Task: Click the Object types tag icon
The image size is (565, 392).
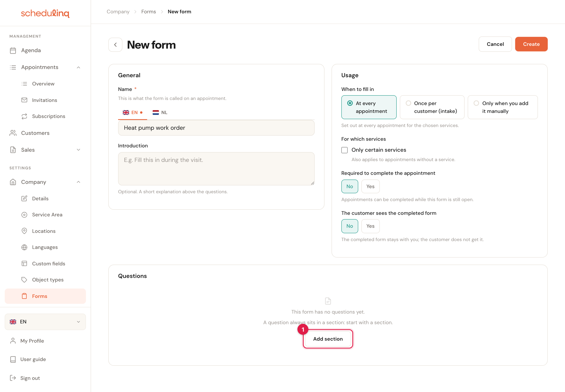Action: point(24,280)
